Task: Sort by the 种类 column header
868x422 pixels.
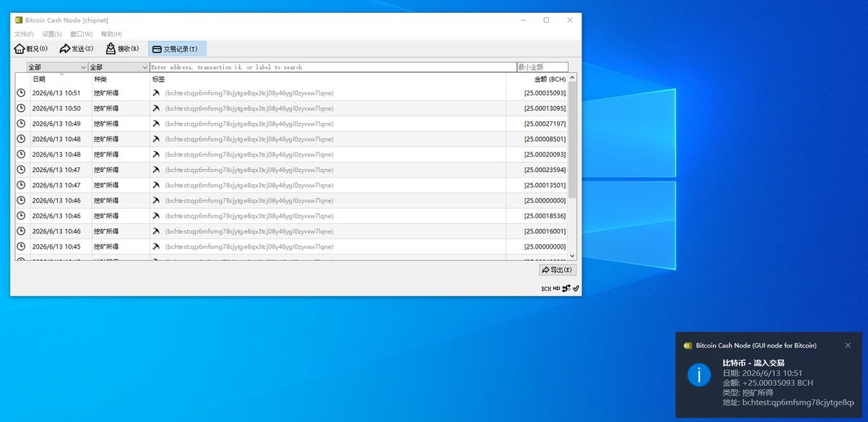Action: click(x=120, y=79)
